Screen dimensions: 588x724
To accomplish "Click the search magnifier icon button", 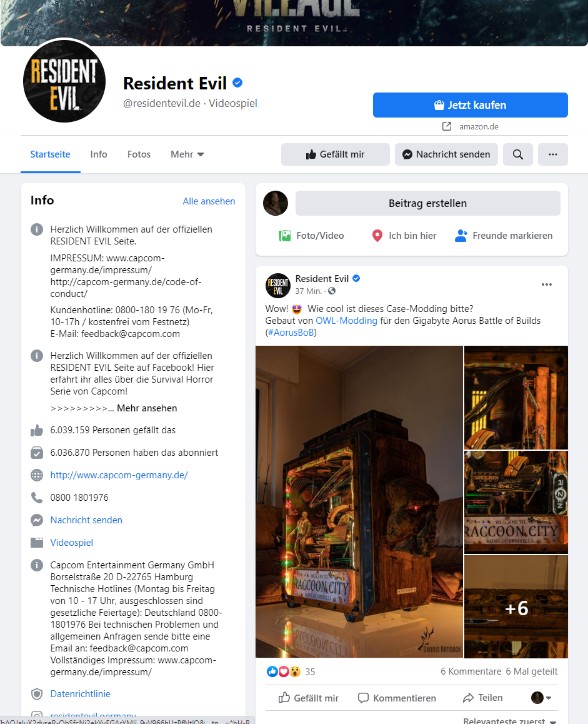I will [x=518, y=154].
